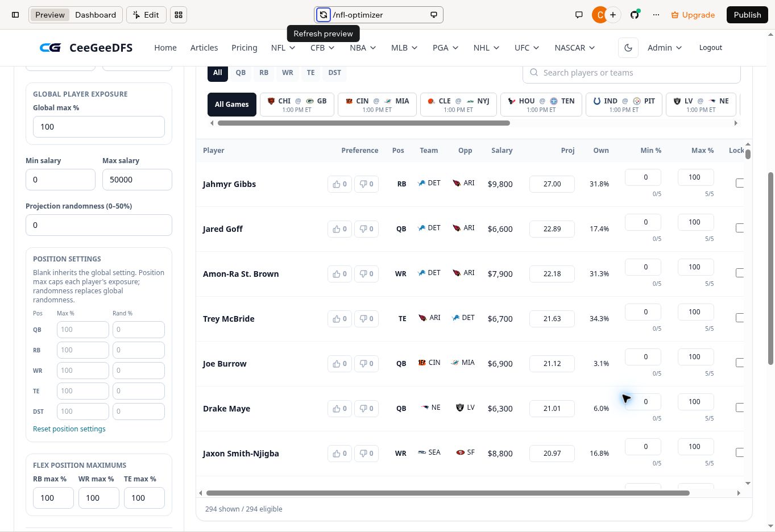Lock Jahmyr Gibbs checkbox
This screenshot has width=775, height=532.
(x=740, y=183)
